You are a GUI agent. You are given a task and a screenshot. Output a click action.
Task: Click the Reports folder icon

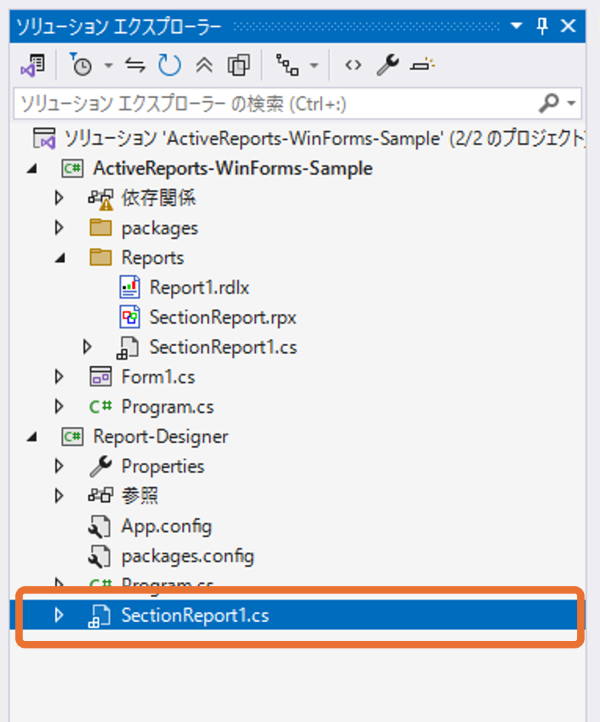[100, 257]
